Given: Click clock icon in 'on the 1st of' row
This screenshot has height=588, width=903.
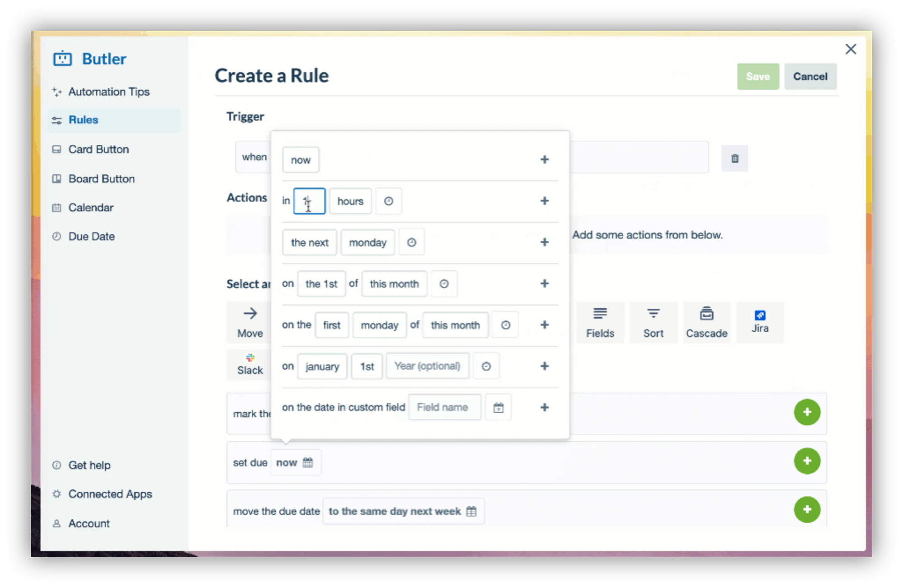Looking at the screenshot, I should coord(444,284).
